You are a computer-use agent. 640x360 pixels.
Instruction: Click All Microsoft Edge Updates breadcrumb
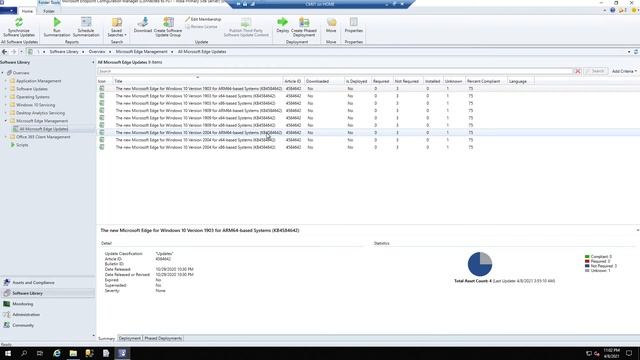pyautogui.click(x=202, y=52)
